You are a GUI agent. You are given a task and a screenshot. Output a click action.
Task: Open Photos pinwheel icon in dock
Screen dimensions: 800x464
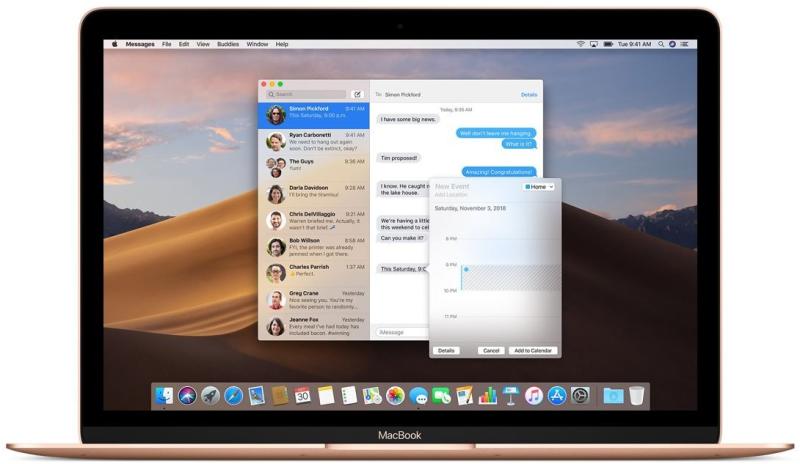pyautogui.click(x=395, y=396)
